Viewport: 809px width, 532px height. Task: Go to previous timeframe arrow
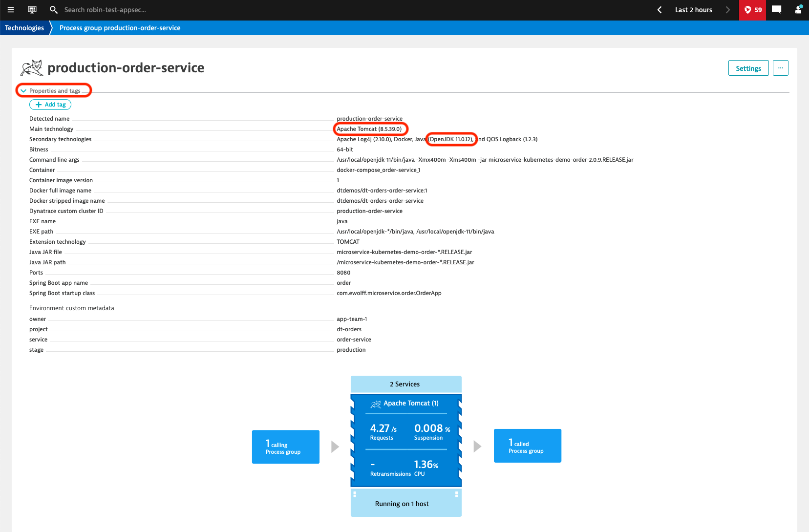click(x=660, y=10)
